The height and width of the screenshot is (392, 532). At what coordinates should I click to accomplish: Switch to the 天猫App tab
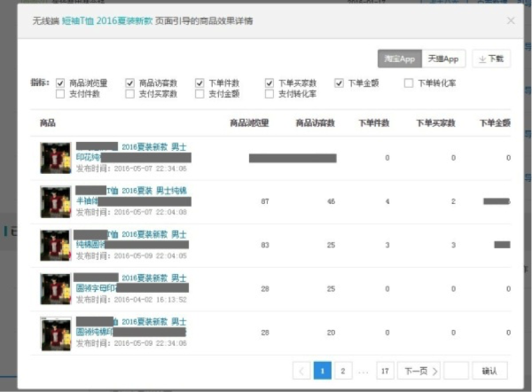(x=443, y=59)
